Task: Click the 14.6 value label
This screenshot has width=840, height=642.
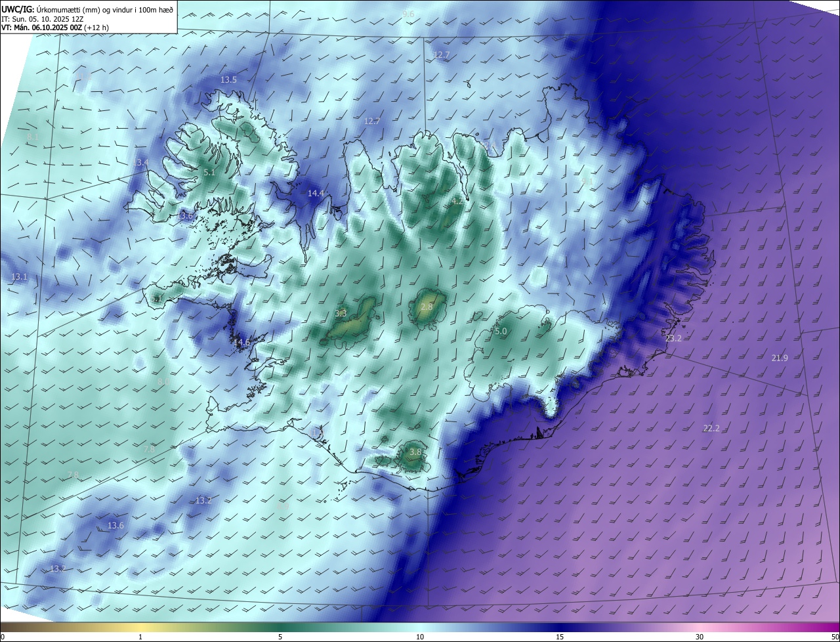Action: [241, 343]
